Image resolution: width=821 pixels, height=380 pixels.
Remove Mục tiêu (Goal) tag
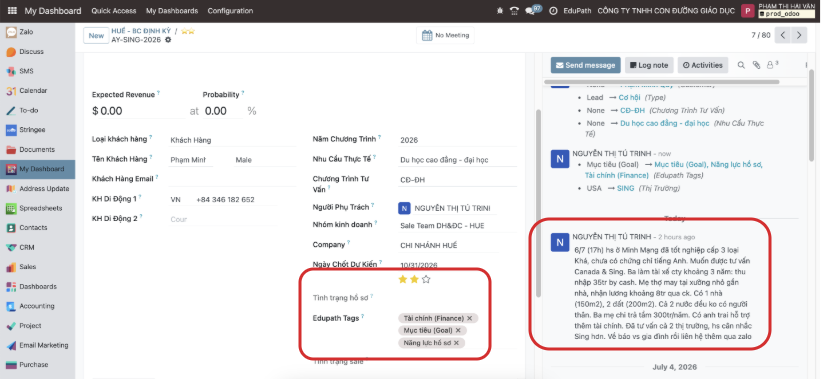coord(458,330)
